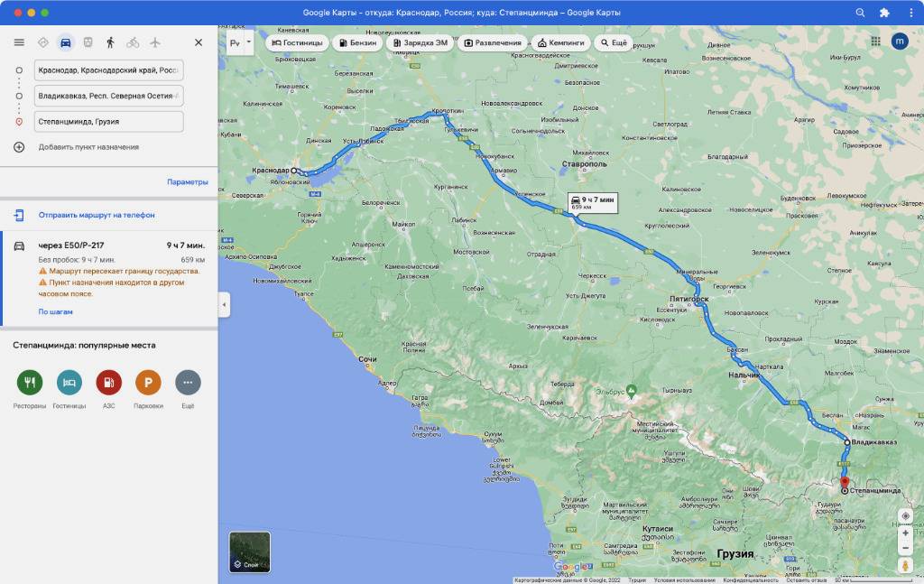This screenshot has height=584, width=924.
Task: Toggle the Бензин filter chip
Action: click(356, 43)
